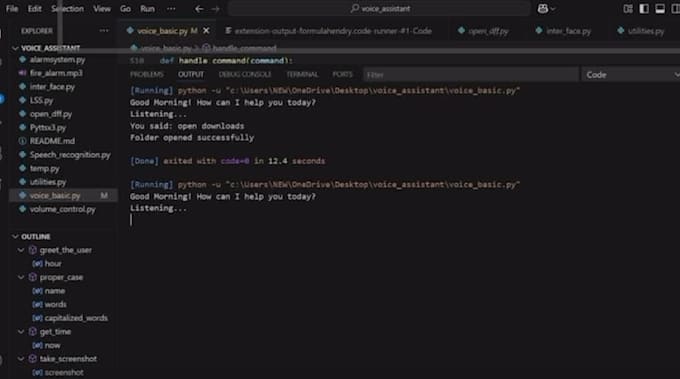Image resolution: width=680 pixels, height=379 pixels.
Task: Collapse get_time outline node
Action: click(x=20, y=332)
